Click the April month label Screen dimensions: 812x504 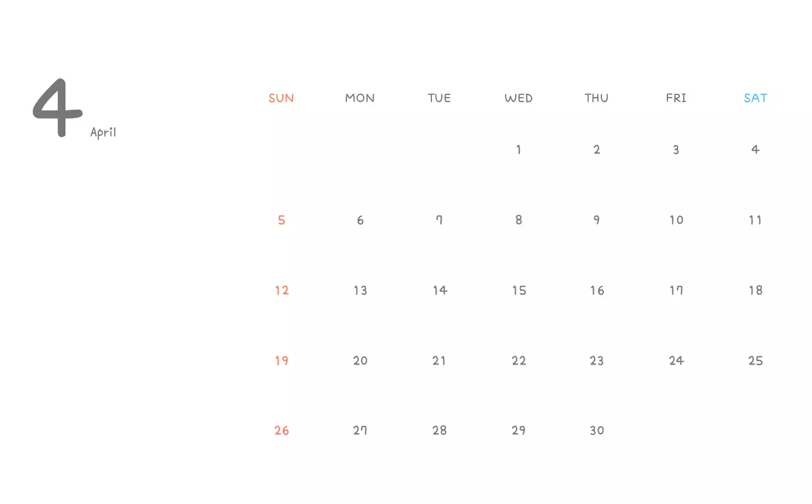click(103, 132)
